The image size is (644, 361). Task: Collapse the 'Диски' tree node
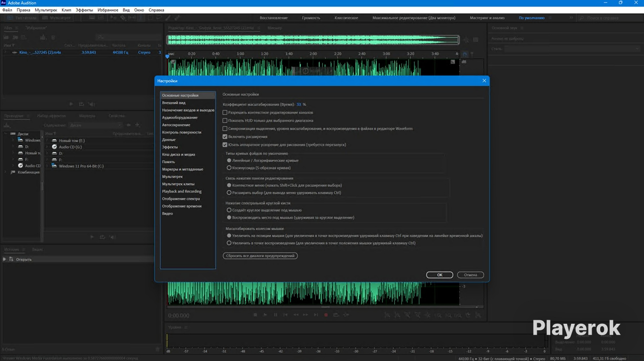(6, 134)
